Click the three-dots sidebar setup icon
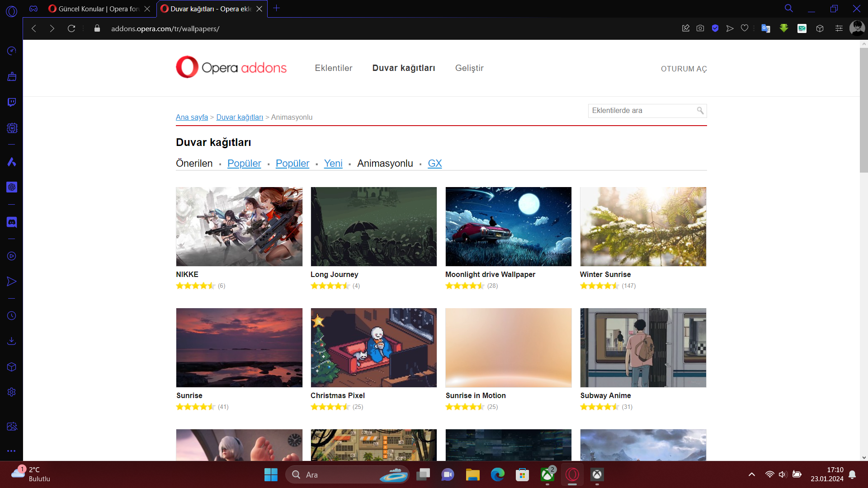The width and height of the screenshot is (868, 488). (x=12, y=451)
